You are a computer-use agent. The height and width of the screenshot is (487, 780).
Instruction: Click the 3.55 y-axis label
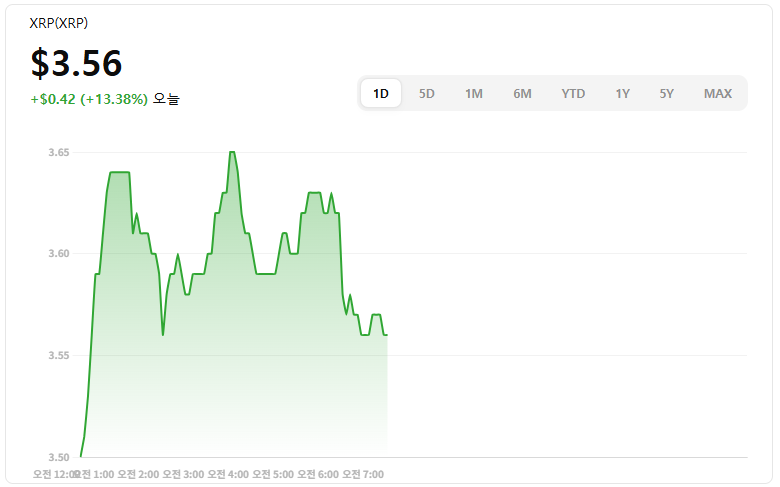coord(59,355)
